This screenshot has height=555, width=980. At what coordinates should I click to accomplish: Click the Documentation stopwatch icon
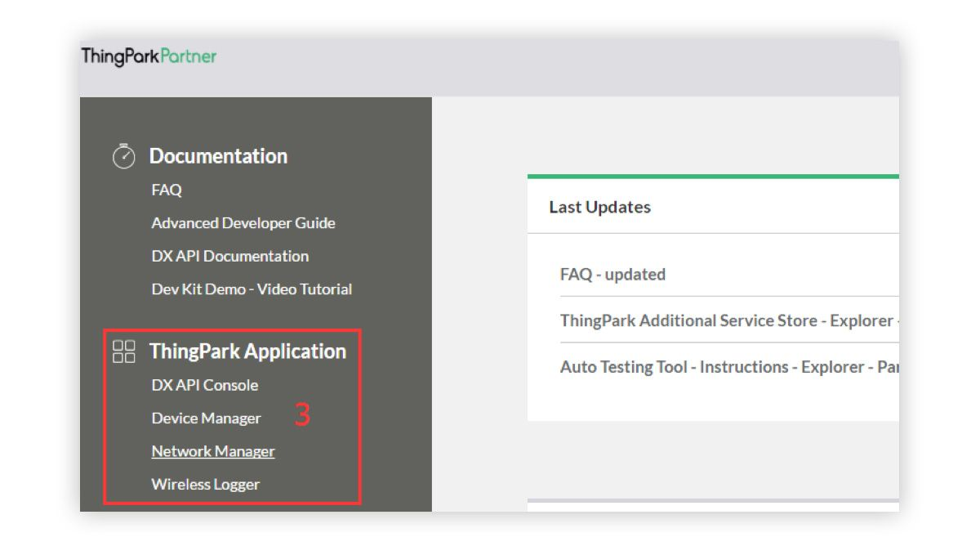tap(123, 156)
